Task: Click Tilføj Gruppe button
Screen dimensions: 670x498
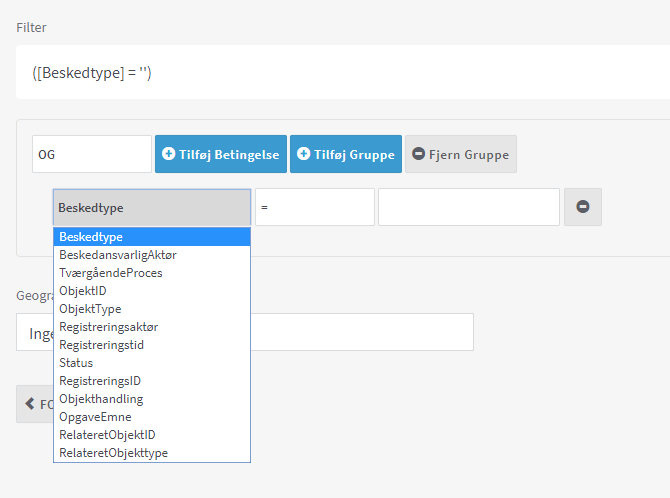Action: [345, 155]
